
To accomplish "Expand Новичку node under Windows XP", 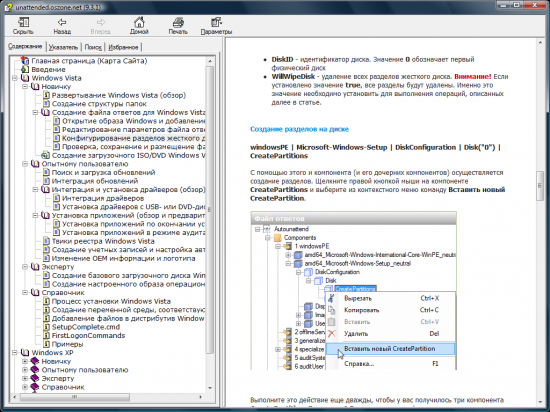I will click(x=25, y=361).
